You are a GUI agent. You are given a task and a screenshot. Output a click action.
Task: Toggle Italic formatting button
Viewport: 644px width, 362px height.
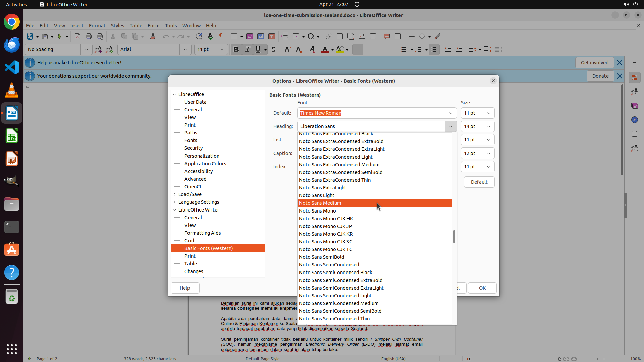247,49
